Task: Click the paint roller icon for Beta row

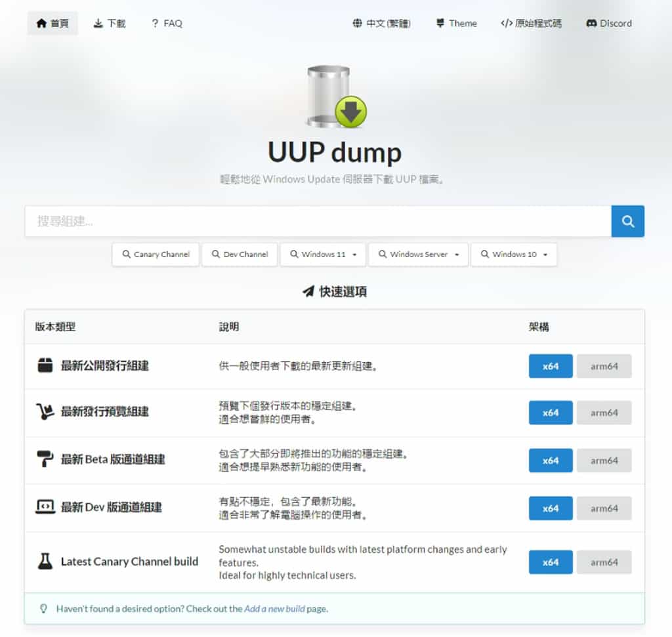Action: pos(45,459)
